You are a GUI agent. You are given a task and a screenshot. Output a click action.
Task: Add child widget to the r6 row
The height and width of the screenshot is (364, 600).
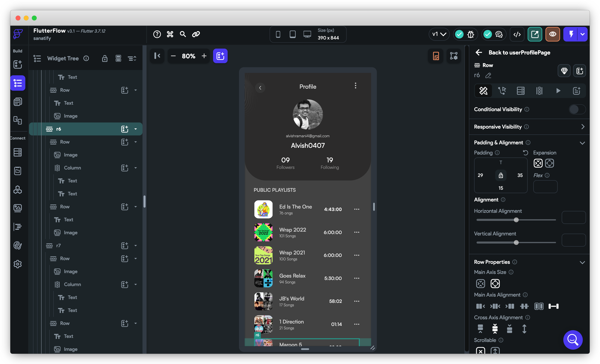pos(124,129)
